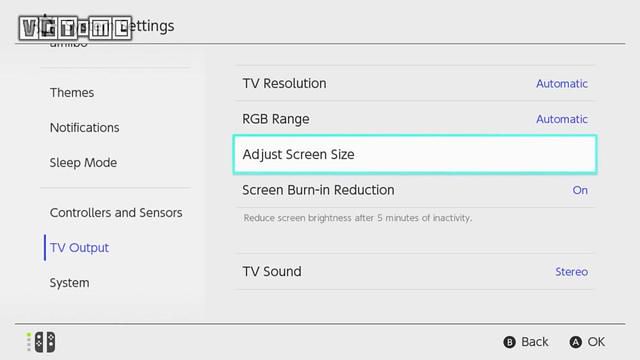Click the circled B button icon
This screenshot has width=640, height=360.
pos(509,342)
